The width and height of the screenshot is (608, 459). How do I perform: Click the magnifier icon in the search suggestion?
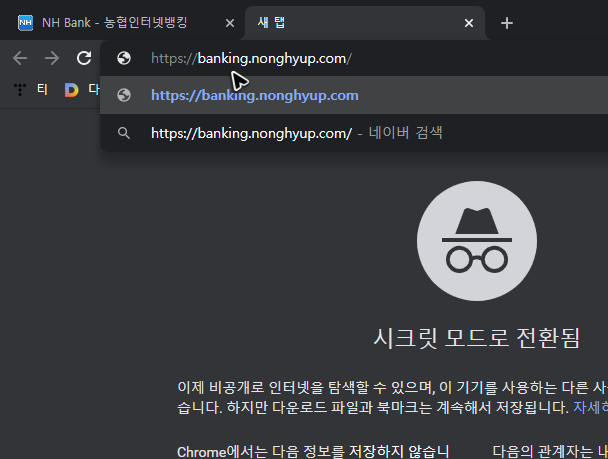pos(124,133)
